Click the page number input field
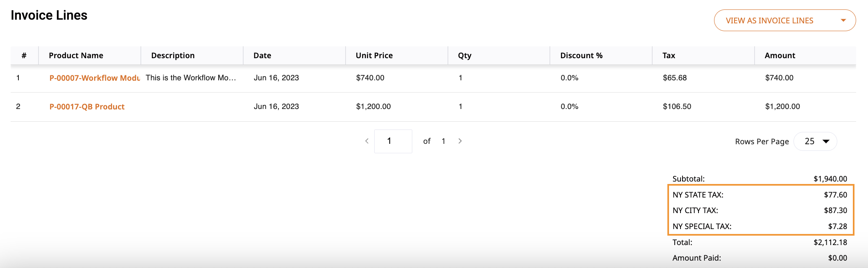This screenshot has height=268, width=868. pyautogui.click(x=393, y=141)
